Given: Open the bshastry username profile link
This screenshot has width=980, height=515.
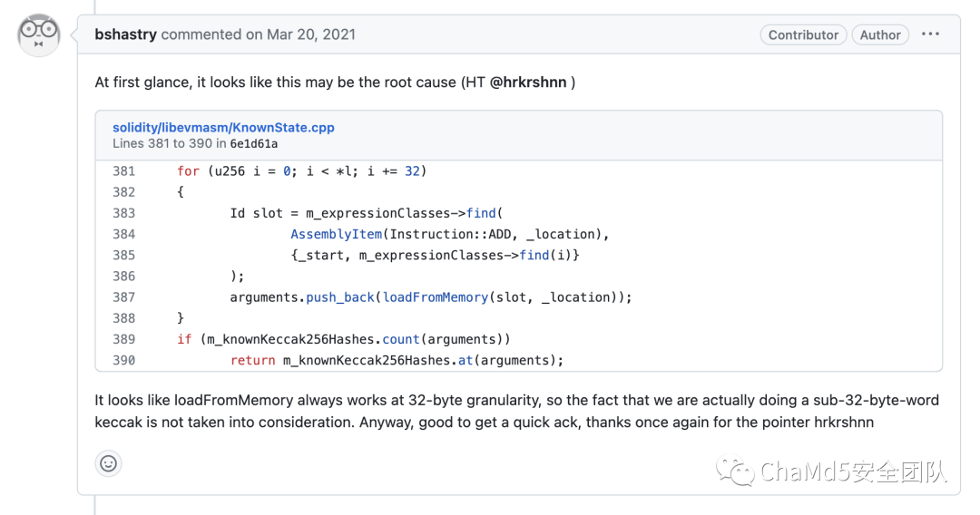Looking at the screenshot, I should (x=125, y=34).
